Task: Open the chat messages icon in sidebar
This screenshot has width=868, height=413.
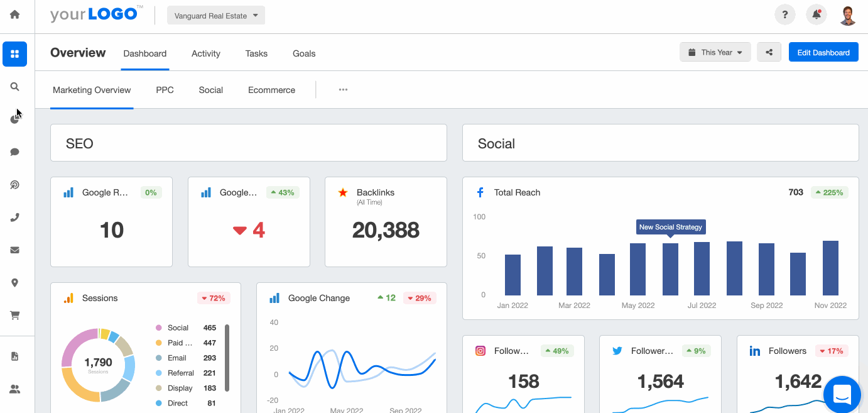Action: point(14,151)
